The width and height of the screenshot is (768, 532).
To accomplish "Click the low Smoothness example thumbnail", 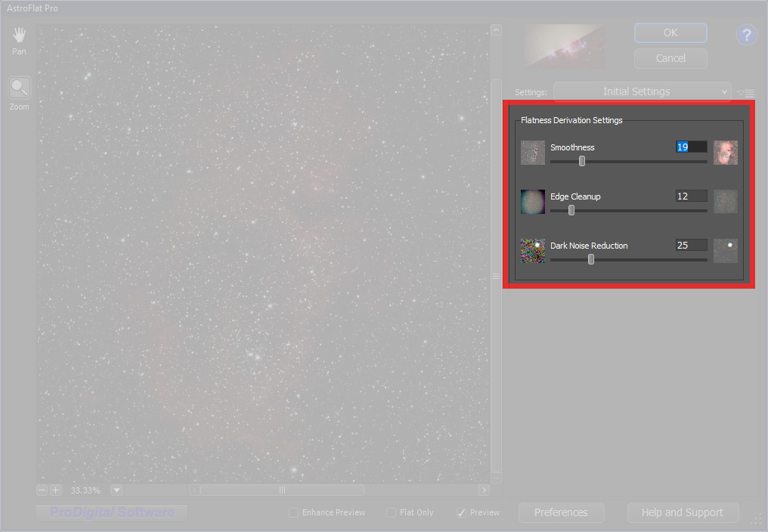I will [x=532, y=153].
